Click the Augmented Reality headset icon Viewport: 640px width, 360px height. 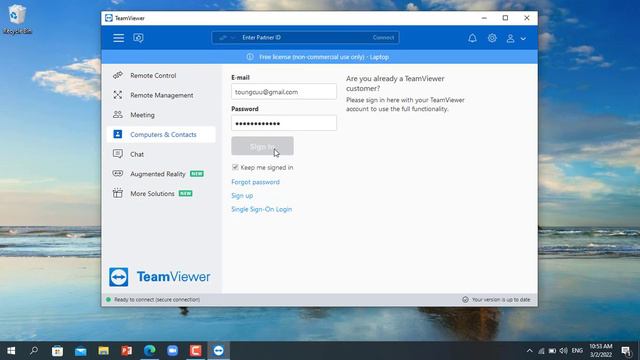click(118, 173)
